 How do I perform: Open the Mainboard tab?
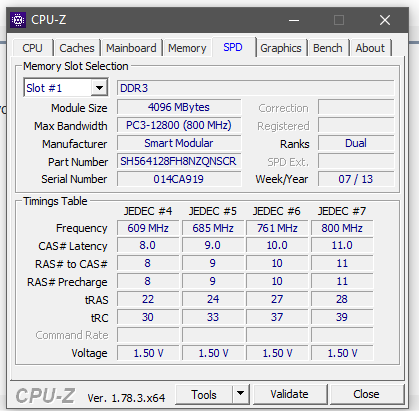[131, 48]
